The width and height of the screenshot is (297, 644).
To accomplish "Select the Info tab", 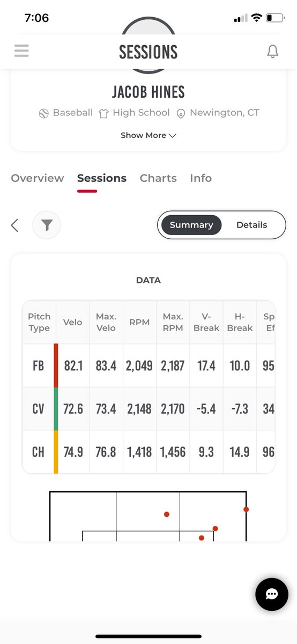I will tap(201, 178).
